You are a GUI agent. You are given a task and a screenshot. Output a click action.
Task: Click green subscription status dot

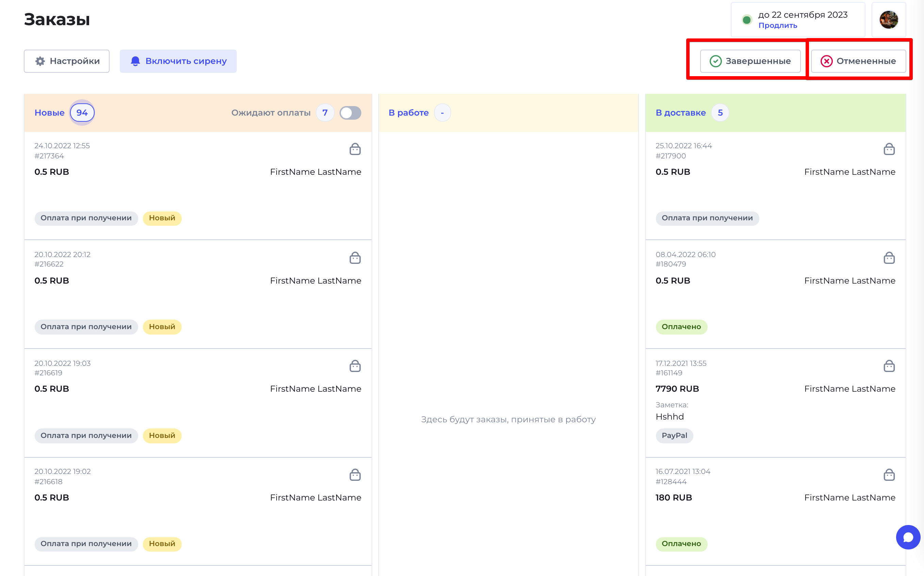tap(746, 20)
